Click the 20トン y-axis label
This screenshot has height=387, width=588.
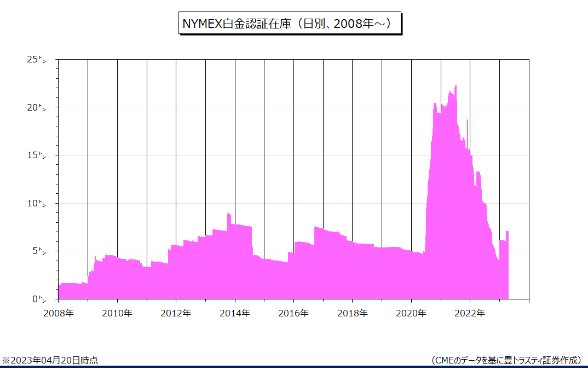click(x=36, y=107)
